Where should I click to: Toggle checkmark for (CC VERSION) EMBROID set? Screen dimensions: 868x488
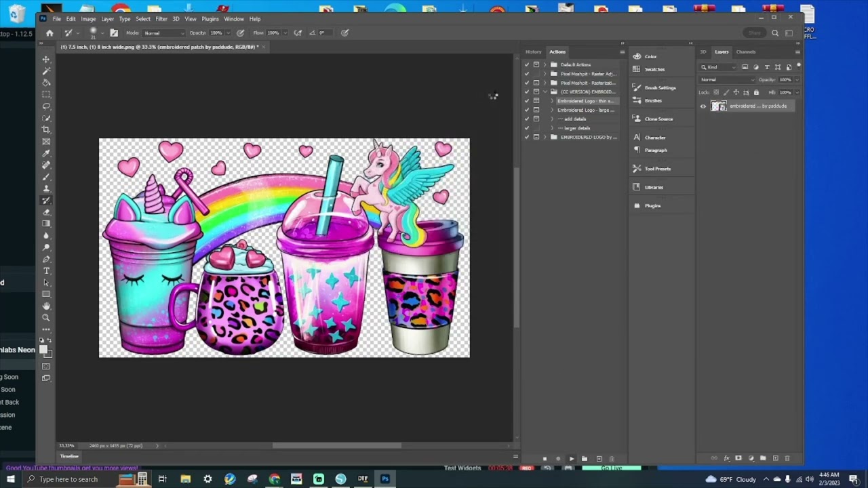[527, 92]
